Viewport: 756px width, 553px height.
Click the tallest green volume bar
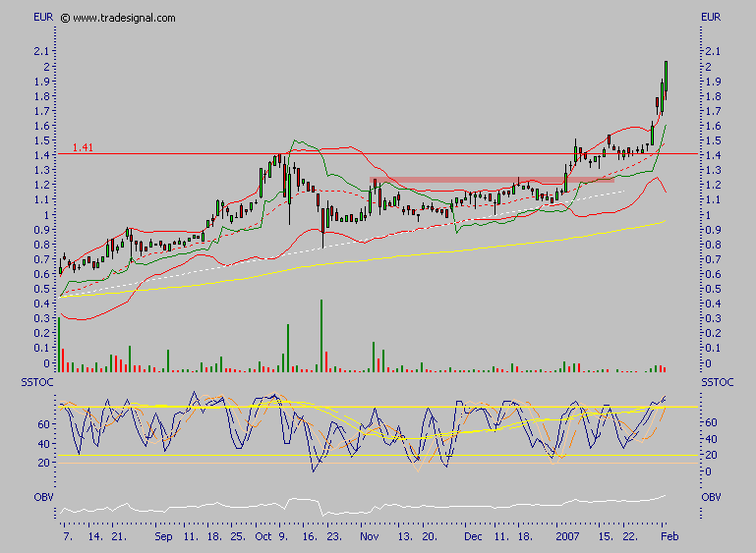click(x=321, y=336)
